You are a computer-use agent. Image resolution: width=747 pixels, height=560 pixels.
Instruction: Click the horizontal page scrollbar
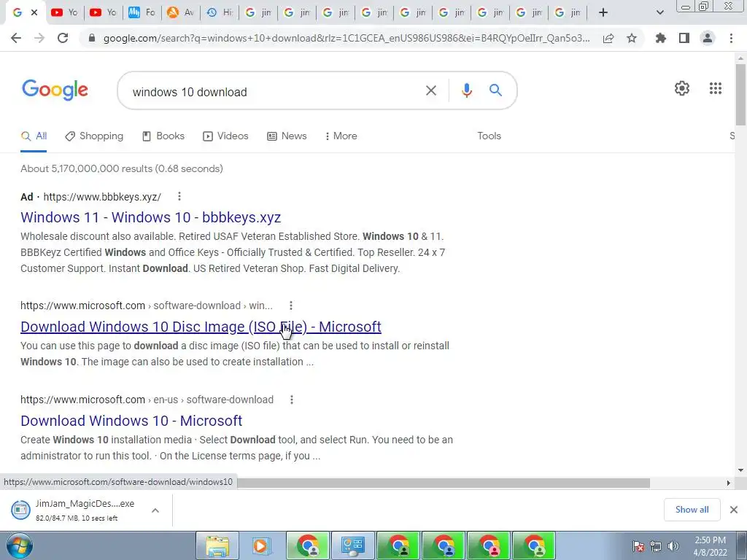(x=444, y=483)
